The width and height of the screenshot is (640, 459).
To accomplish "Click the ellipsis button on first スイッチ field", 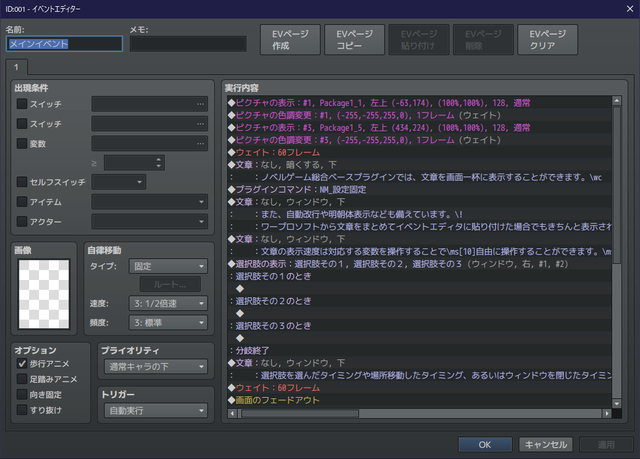I will (200, 104).
